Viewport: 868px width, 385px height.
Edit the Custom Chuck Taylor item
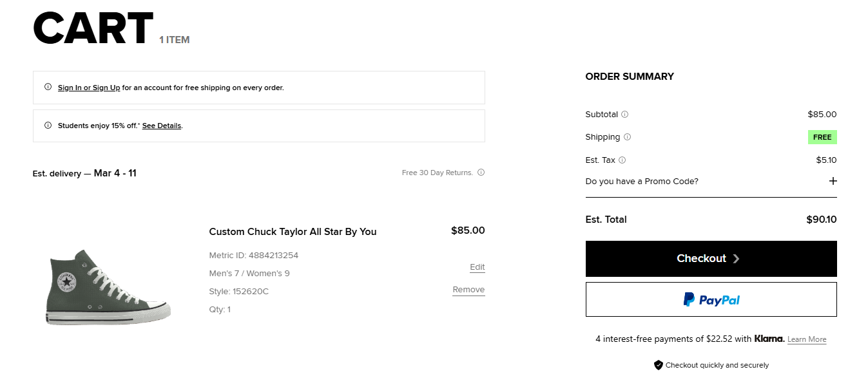pyautogui.click(x=477, y=267)
